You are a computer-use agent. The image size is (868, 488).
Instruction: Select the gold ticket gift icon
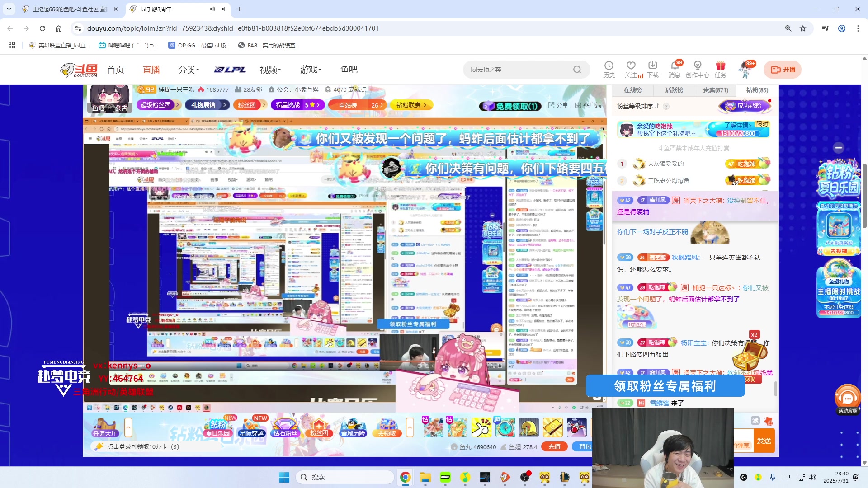click(x=552, y=427)
